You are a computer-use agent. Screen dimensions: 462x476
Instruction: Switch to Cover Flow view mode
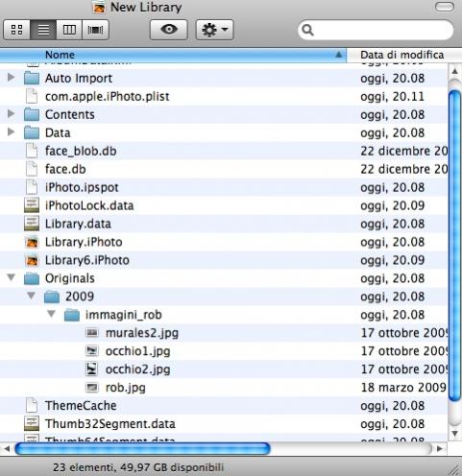tap(95, 30)
